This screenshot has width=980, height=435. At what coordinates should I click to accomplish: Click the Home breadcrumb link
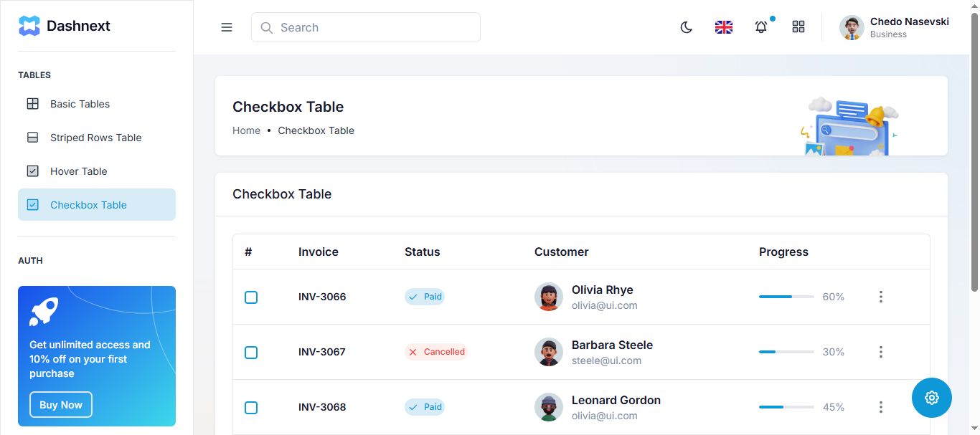click(x=246, y=130)
